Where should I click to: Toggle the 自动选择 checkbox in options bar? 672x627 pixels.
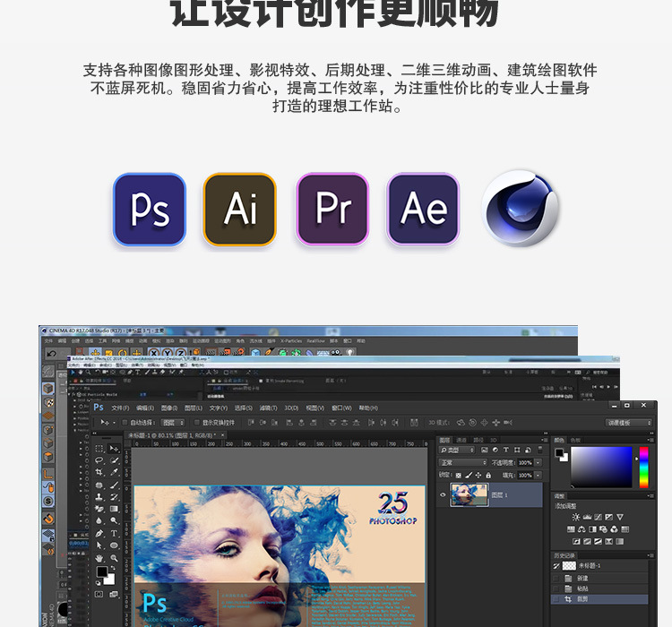pos(125,423)
